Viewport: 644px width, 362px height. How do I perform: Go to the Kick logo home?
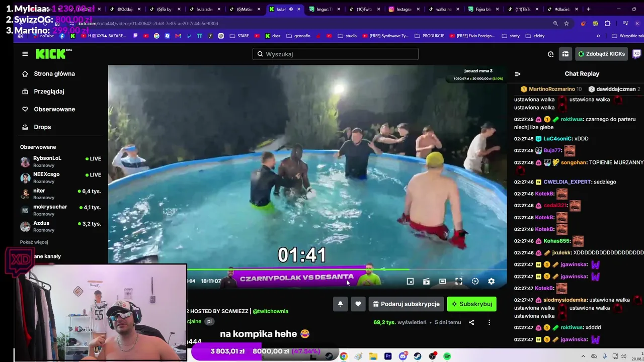tap(53, 54)
